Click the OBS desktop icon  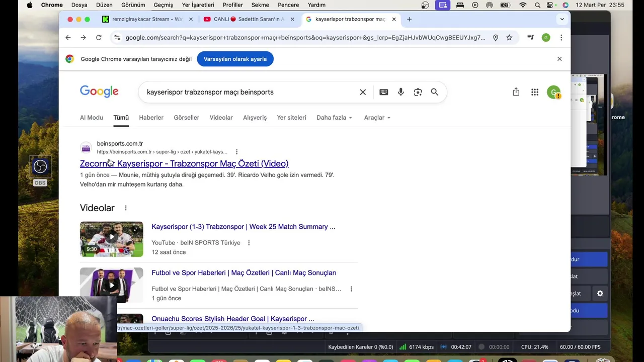click(x=40, y=166)
